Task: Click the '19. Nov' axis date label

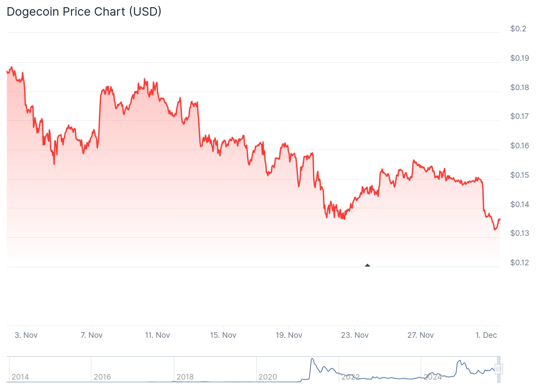Action: [x=289, y=335]
